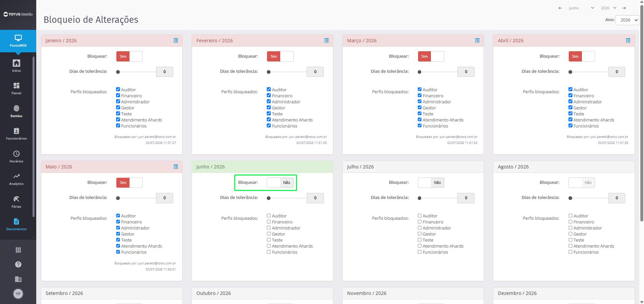644x304 pixels.
Task: Enable Bloquear switch for Agosto / 2026
Action: [x=582, y=183]
